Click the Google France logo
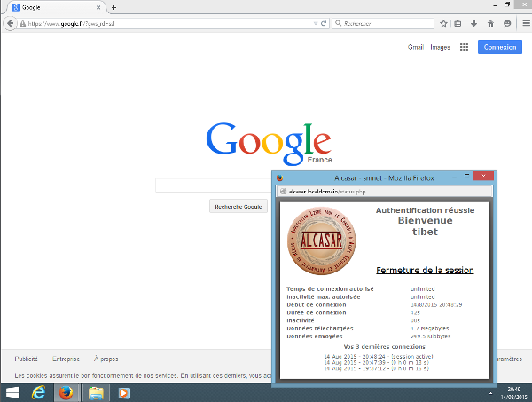The image size is (532, 402). [269, 144]
